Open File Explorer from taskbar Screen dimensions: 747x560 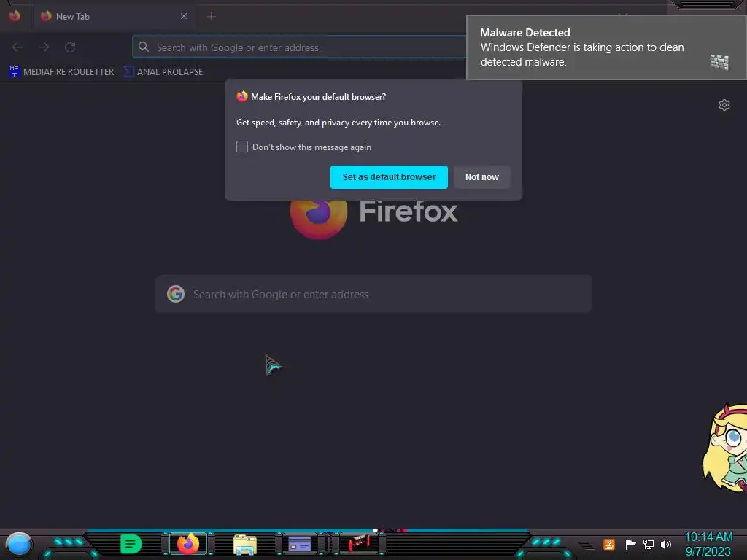[x=245, y=545]
